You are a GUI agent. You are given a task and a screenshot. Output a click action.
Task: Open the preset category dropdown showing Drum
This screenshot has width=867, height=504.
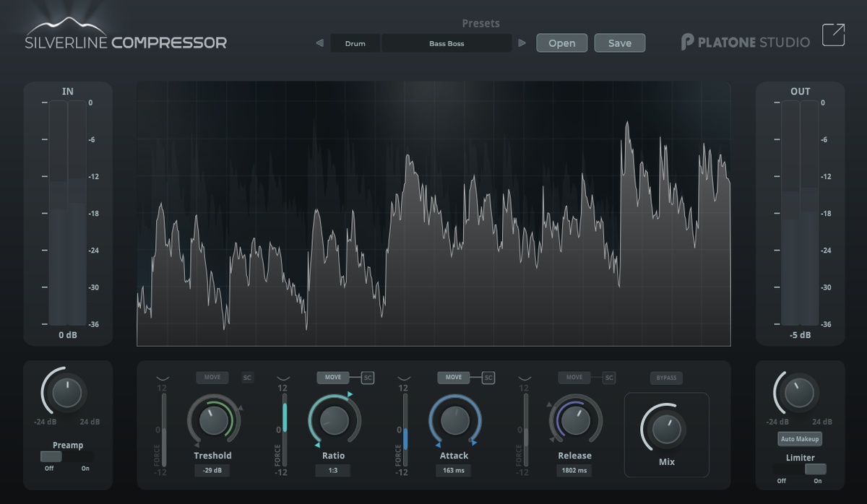coord(355,43)
